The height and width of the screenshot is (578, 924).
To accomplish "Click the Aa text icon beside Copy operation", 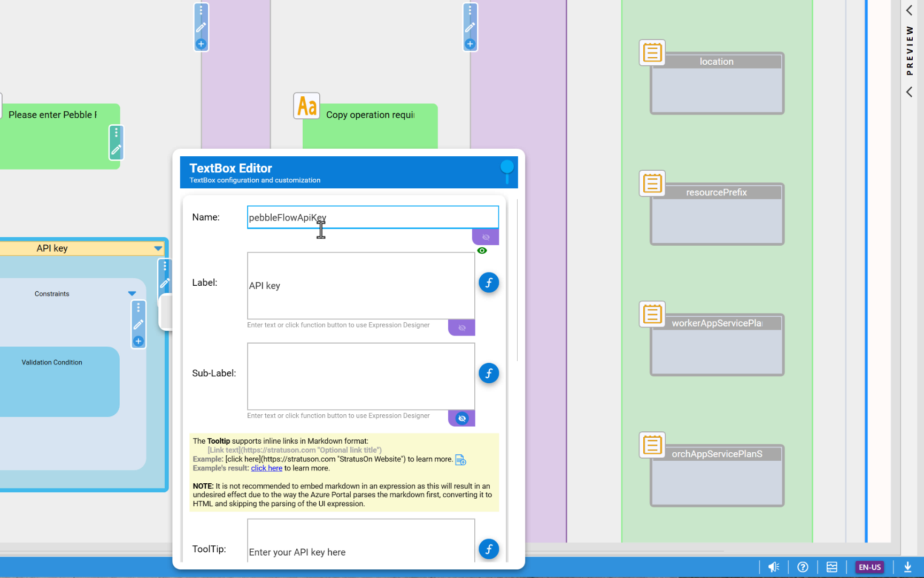I will [x=307, y=106].
